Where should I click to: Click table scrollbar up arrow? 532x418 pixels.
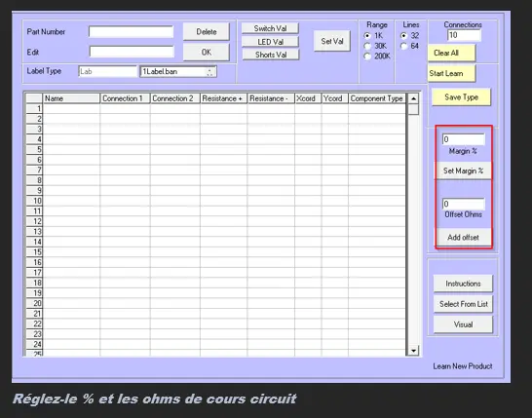pyautogui.click(x=413, y=98)
